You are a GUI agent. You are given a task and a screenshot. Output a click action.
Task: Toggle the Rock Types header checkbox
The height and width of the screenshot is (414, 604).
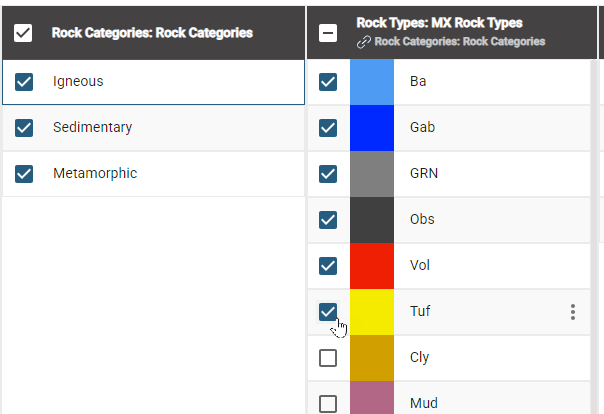pyautogui.click(x=328, y=33)
